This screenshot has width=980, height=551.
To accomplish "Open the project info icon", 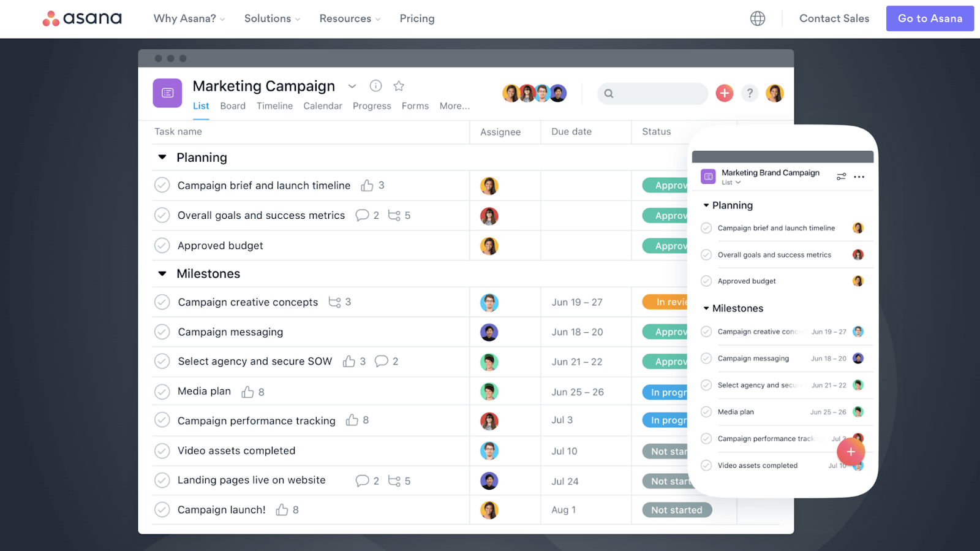I will (376, 86).
